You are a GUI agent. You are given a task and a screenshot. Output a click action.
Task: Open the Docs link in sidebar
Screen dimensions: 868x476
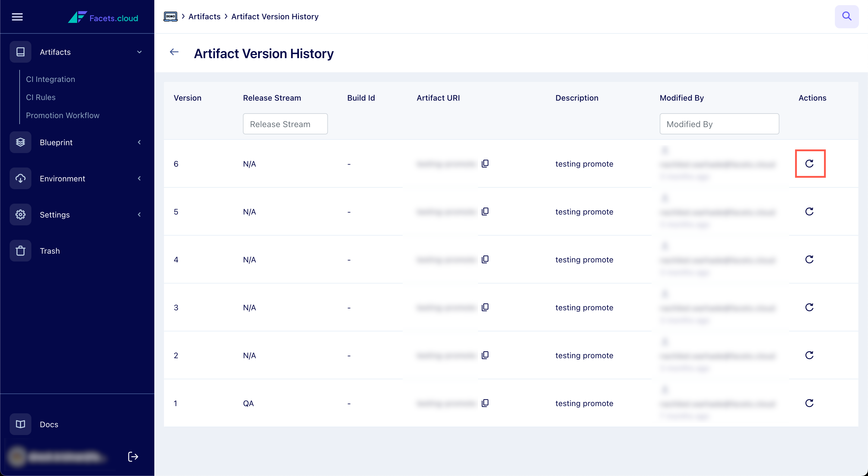(x=49, y=424)
